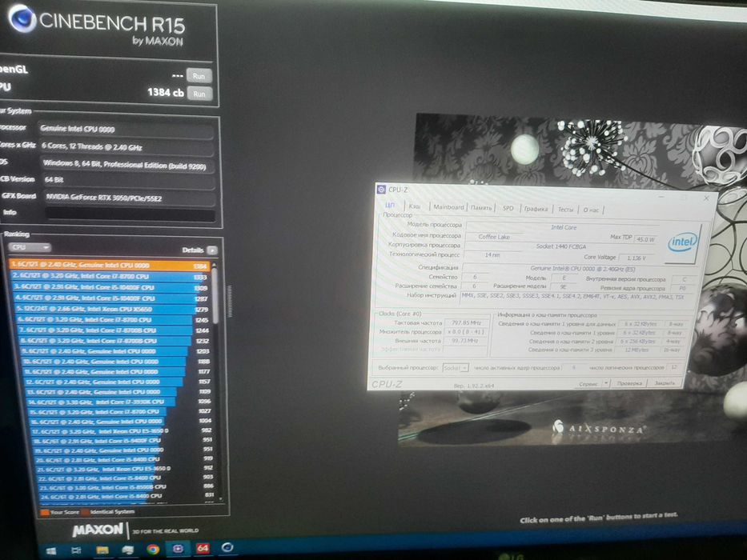The height and width of the screenshot is (560, 747).
Task: Click the Проверка button in CPU-Z
Action: 629,383
